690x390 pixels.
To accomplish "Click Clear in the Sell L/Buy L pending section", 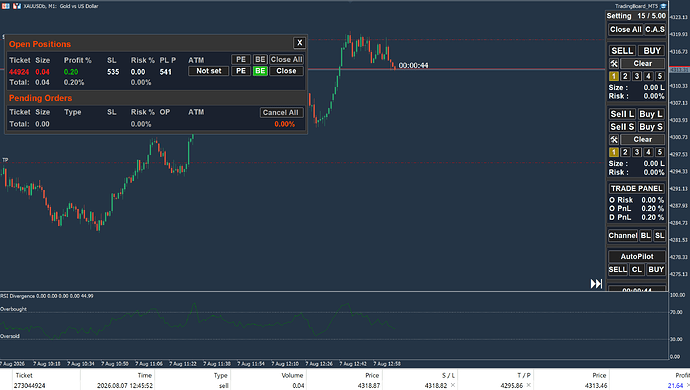I will (642, 140).
